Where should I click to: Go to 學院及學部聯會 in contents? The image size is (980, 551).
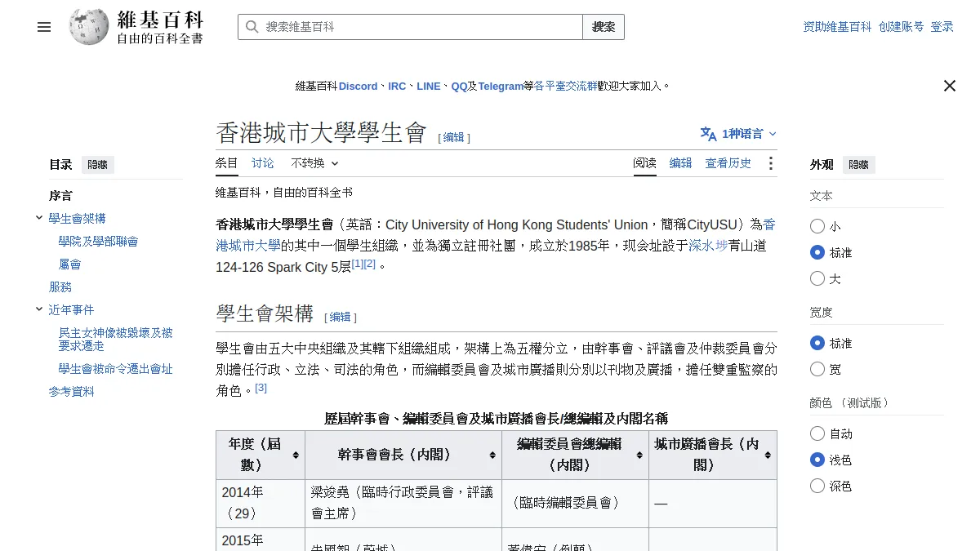(98, 242)
